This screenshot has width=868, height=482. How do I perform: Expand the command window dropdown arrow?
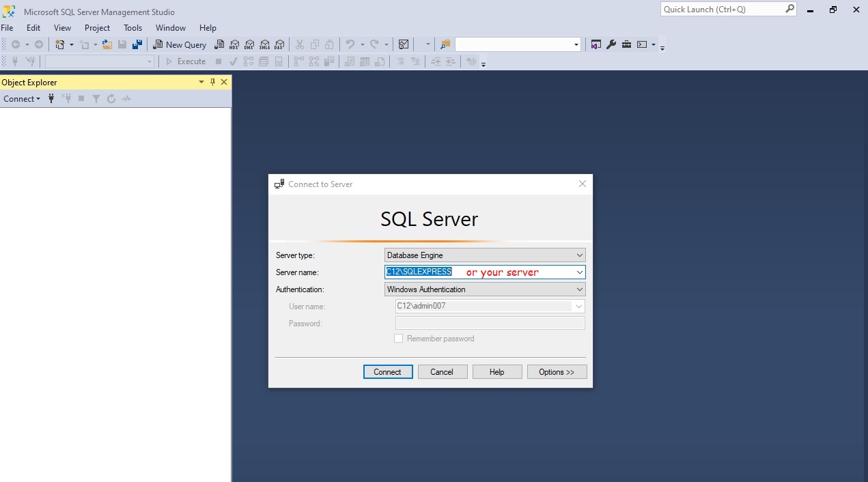point(654,44)
